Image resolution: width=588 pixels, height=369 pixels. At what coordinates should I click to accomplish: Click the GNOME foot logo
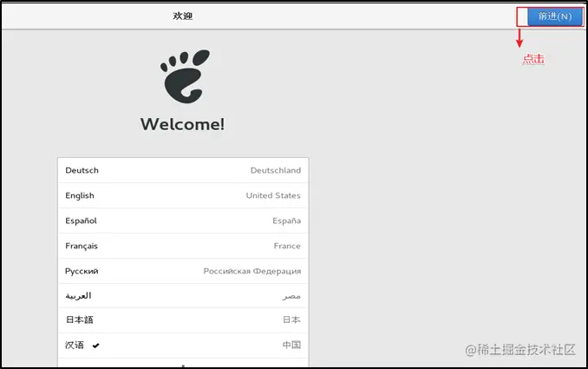(185, 76)
